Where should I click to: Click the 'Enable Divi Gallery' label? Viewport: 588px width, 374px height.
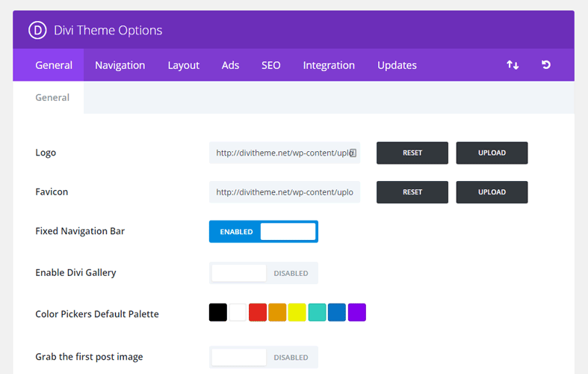pyautogui.click(x=75, y=272)
